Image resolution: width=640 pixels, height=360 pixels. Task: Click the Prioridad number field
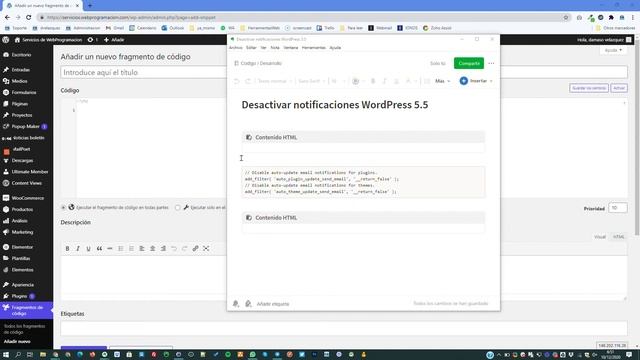(618, 208)
